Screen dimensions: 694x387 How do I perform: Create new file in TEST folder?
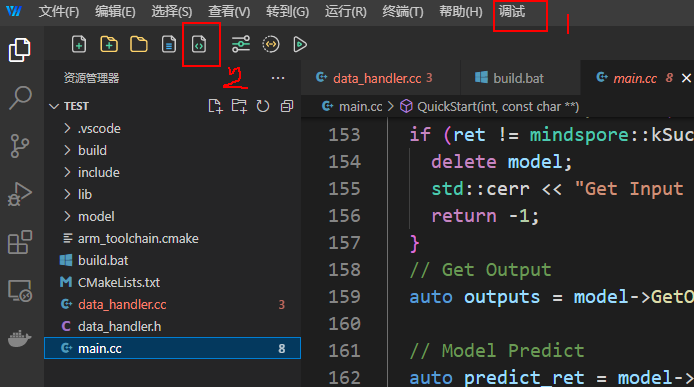coord(216,106)
